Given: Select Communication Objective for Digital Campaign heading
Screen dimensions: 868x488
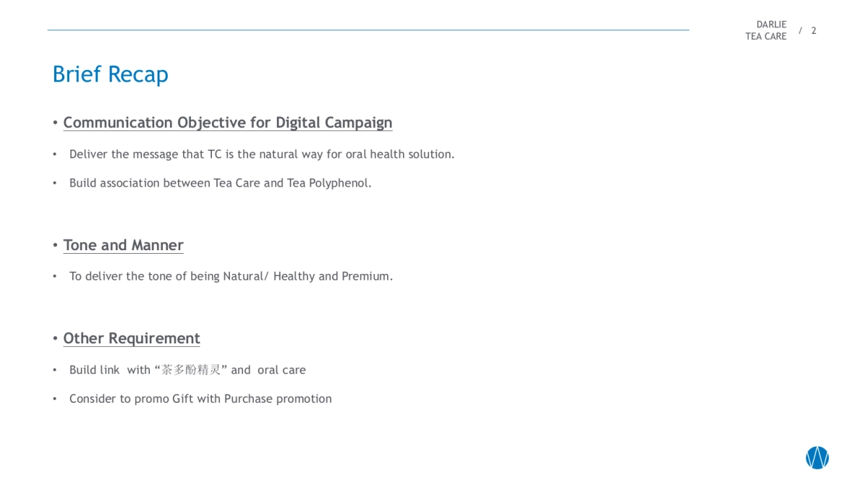Looking at the screenshot, I should pyautogui.click(x=227, y=123).
